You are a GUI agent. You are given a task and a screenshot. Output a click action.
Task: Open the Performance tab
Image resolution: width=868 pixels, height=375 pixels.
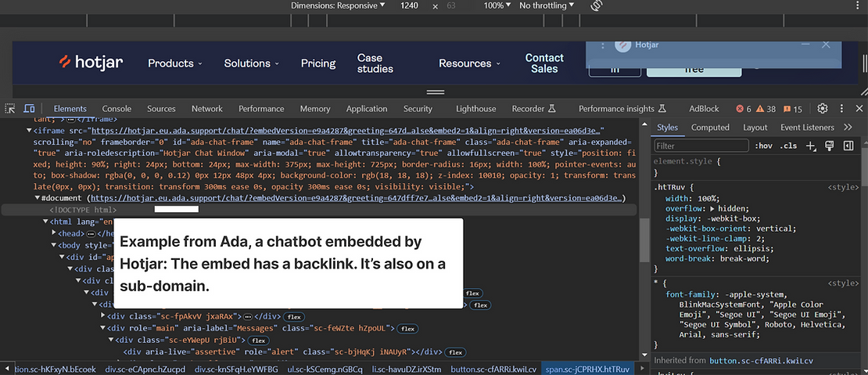pyautogui.click(x=261, y=109)
